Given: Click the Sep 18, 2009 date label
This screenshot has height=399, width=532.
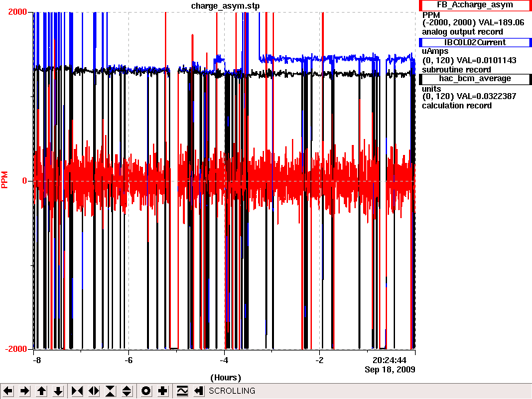Looking at the screenshot, I should tap(390, 370).
